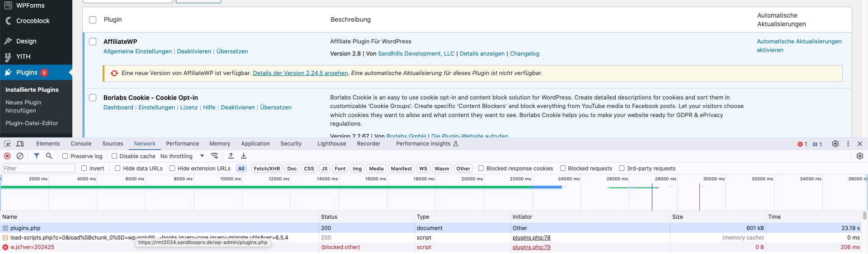Click the inspect element selector icon
Screen dimensions: 868x254
[7, 144]
